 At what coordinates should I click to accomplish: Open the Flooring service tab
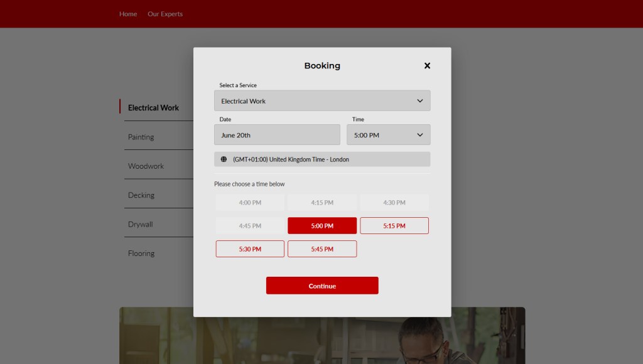pos(141,254)
